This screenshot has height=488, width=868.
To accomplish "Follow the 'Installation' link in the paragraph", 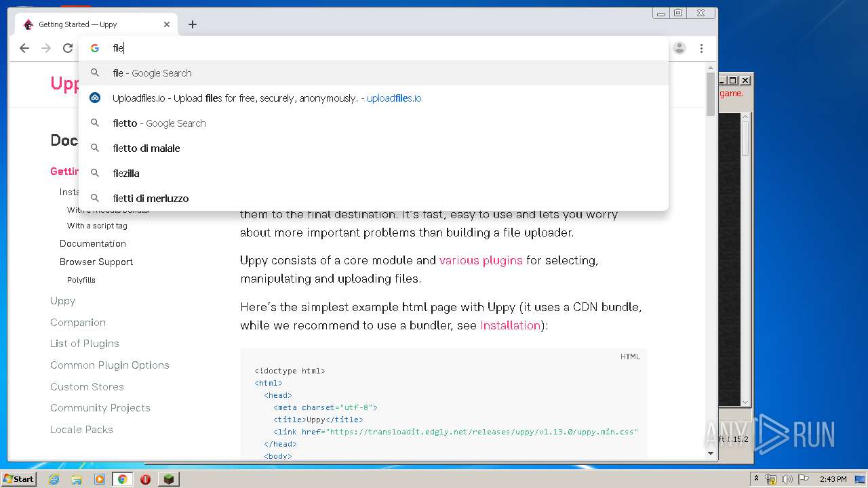I will [x=510, y=325].
